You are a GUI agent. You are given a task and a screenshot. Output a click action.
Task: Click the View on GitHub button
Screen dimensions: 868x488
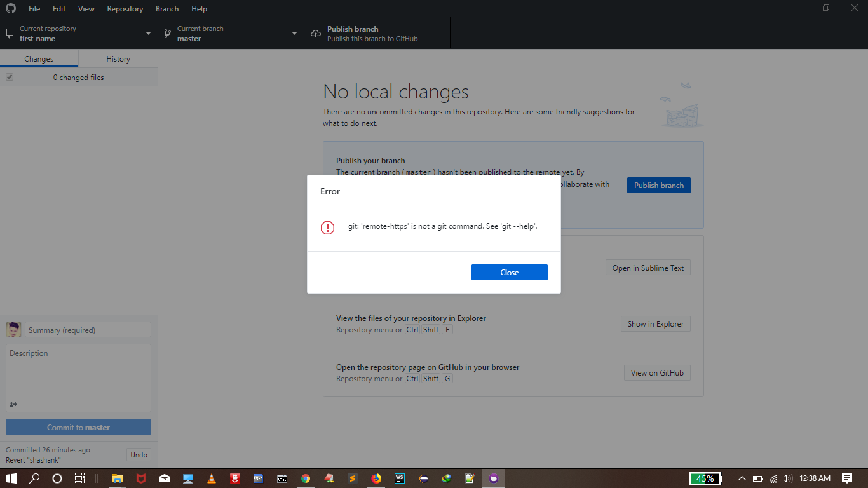(x=657, y=372)
